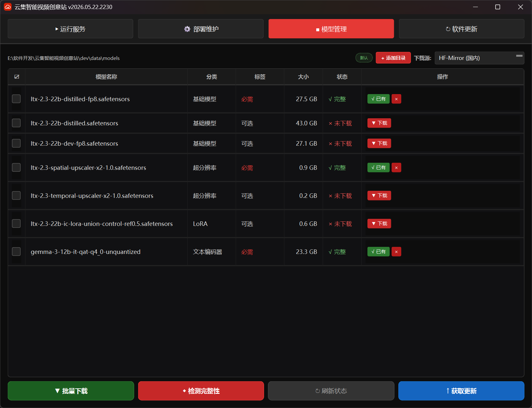Viewport: 532px width, 408px height.
Task: Click the blue 获取更新 button
Action: 461,391
